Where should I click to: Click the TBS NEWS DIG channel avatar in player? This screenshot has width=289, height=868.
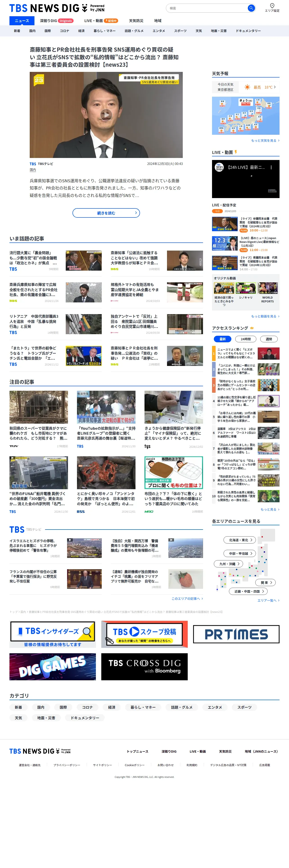[219, 167]
